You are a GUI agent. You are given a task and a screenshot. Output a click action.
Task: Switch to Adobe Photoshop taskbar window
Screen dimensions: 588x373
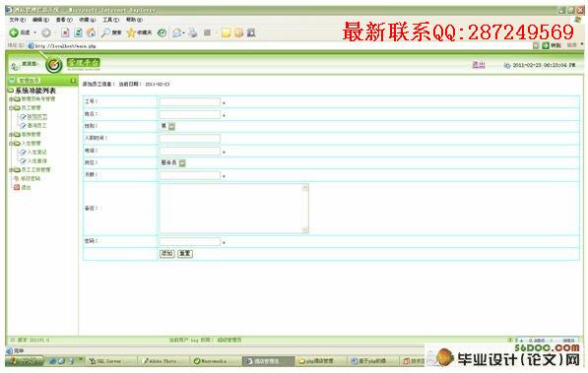[163, 361]
